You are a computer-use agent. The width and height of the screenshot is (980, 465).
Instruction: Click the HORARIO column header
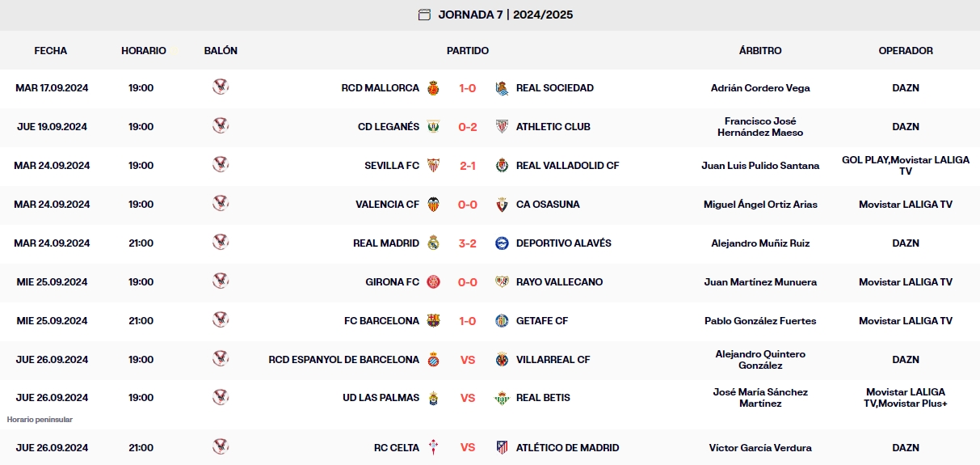144,51
